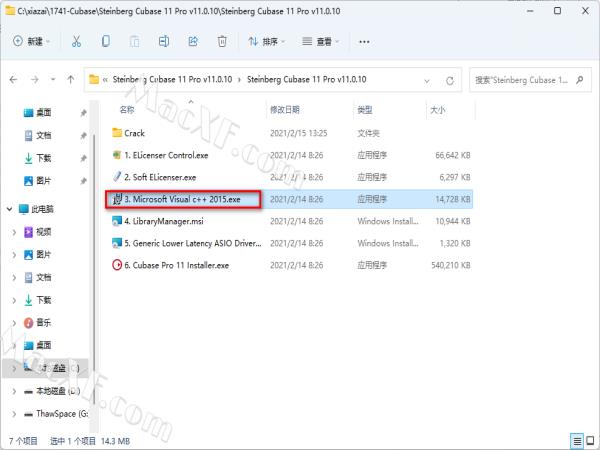Go up one folder level arrow
The height and width of the screenshot is (450, 600).
tap(70, 80)
